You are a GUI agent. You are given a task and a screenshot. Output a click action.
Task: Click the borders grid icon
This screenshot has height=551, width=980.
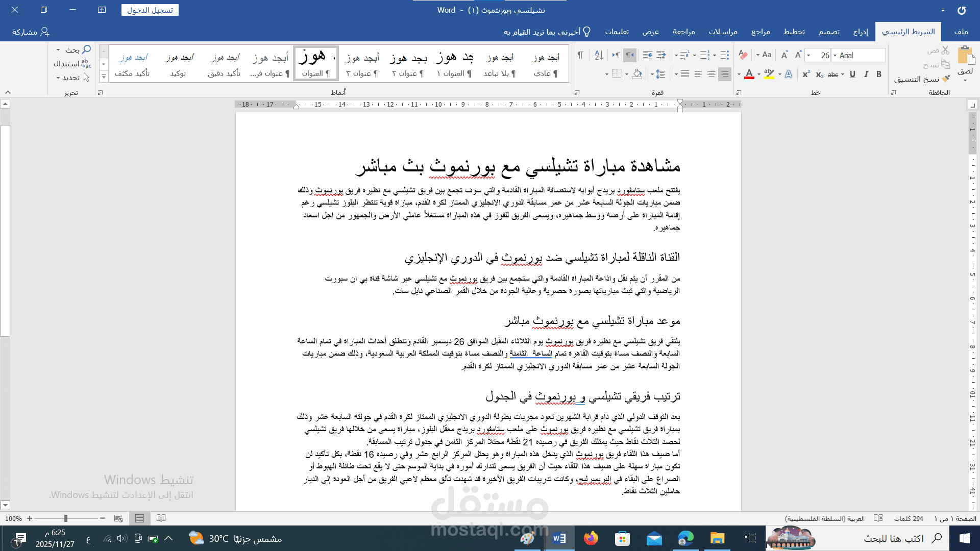tap(617, 74)
